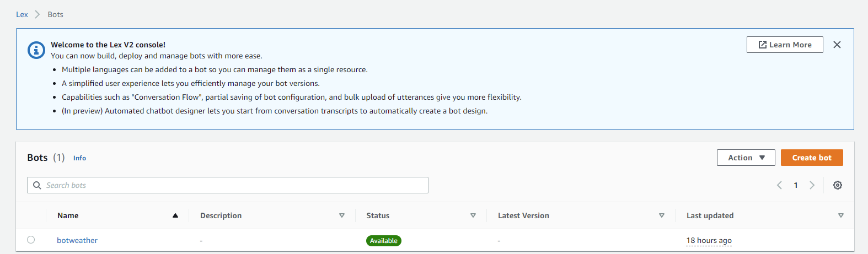868x254 pixels.
Task: Click the search magnifier icon
Action: (x=37, y=185)
